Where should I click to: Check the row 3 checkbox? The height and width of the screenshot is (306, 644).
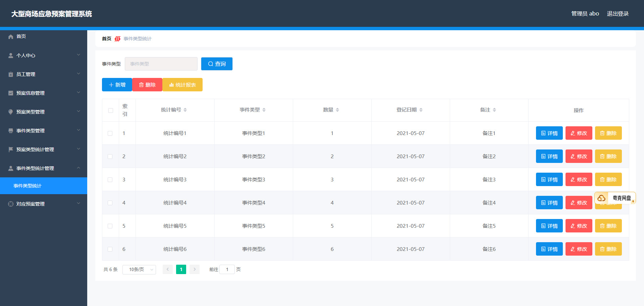(110, 180)
